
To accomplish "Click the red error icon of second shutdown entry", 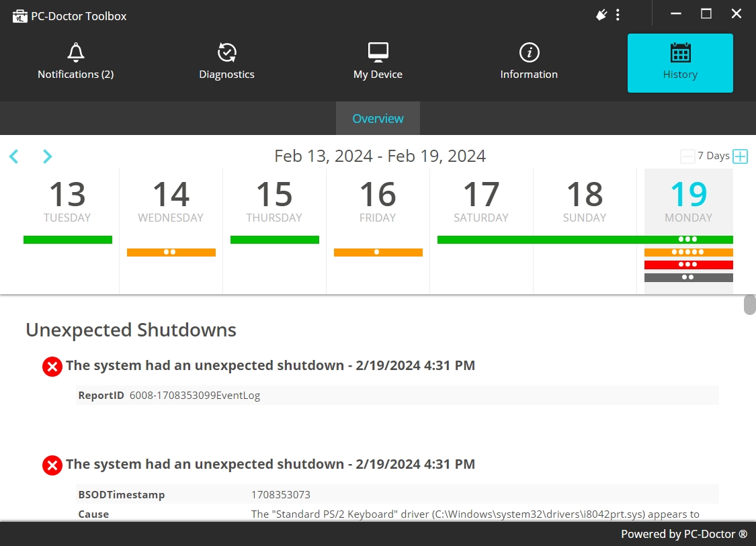I will tap(52, 465).
